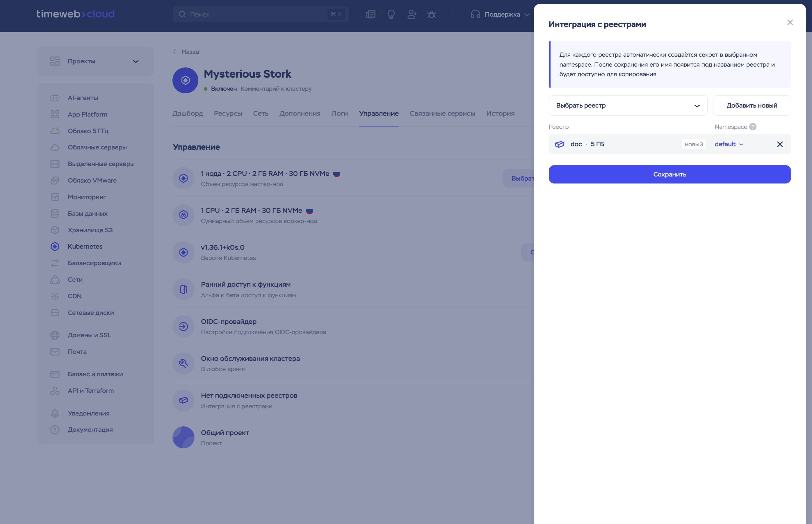Viewport: 812px width, 524px height.
Task: Expand the 'default' namespace dropdown
Action: pos(729,144)
